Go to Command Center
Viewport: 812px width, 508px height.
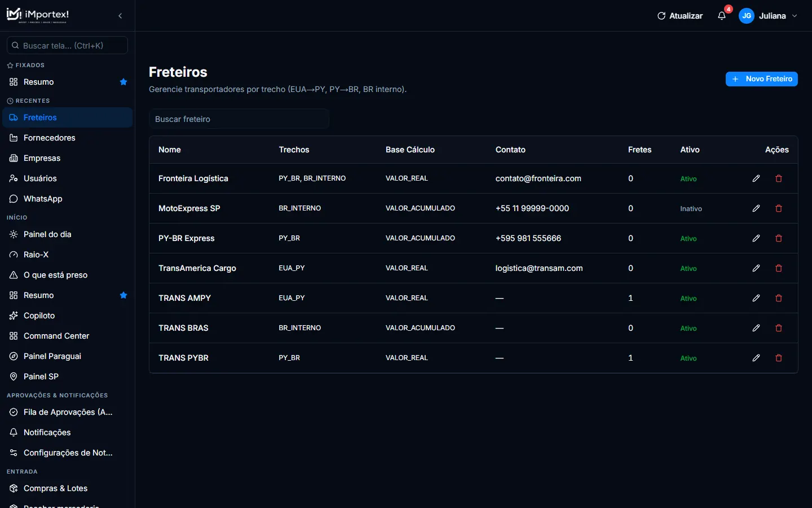pyautogui.click(x=68, y=336)
